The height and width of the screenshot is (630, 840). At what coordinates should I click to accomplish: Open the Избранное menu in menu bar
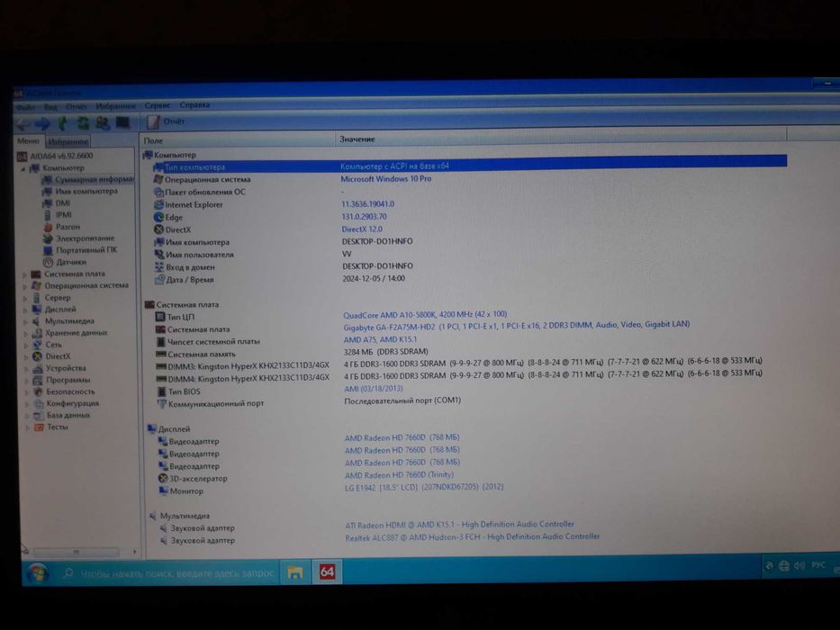[x=116, y=106]
